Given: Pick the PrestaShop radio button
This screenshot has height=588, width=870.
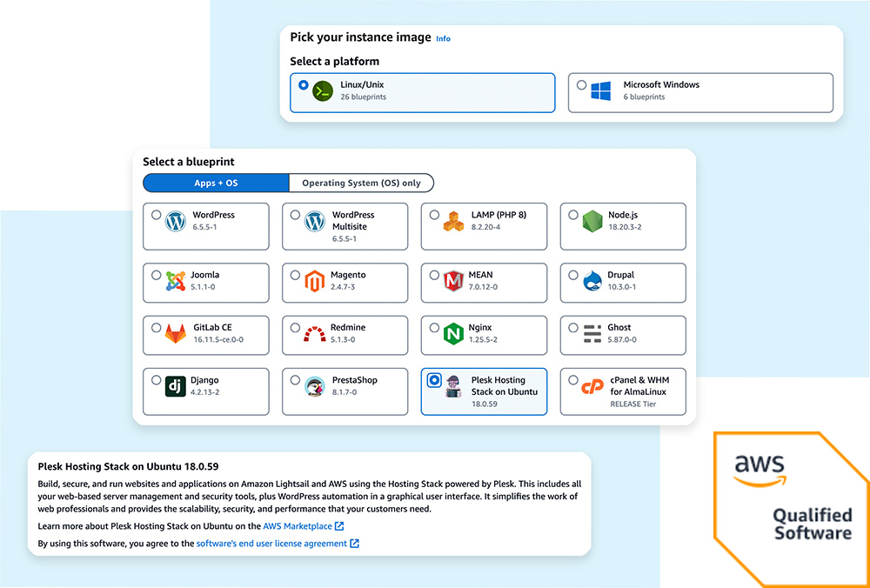Looking at the screenshot, I should coord(295,380).
